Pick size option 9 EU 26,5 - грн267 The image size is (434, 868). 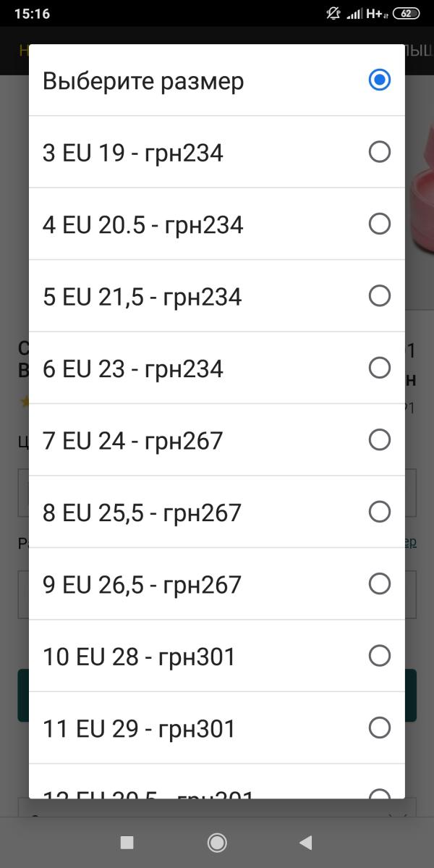coord(217,584)
